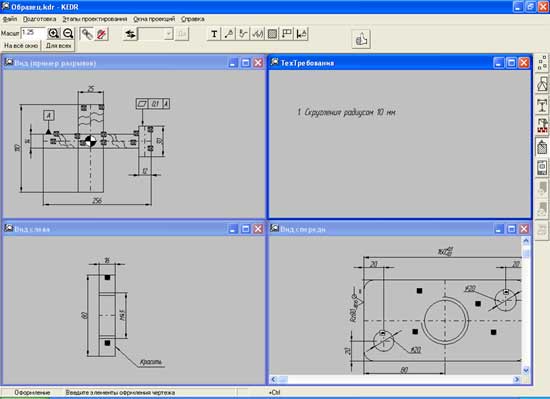Open the Этапы проектирования menu
This screenshot has width=550, height=399.
(x=95, y=19)
